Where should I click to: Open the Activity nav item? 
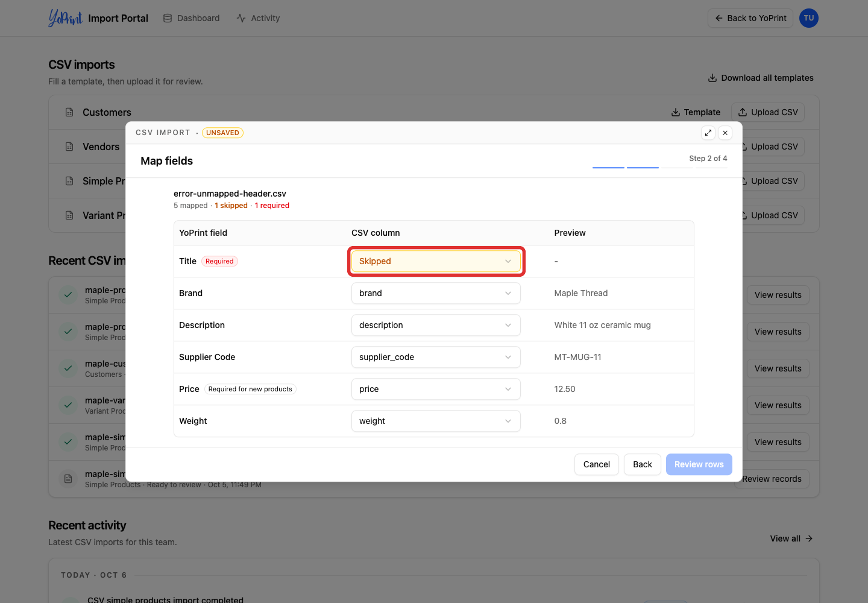pyautogui.click(x=258, y=18)
